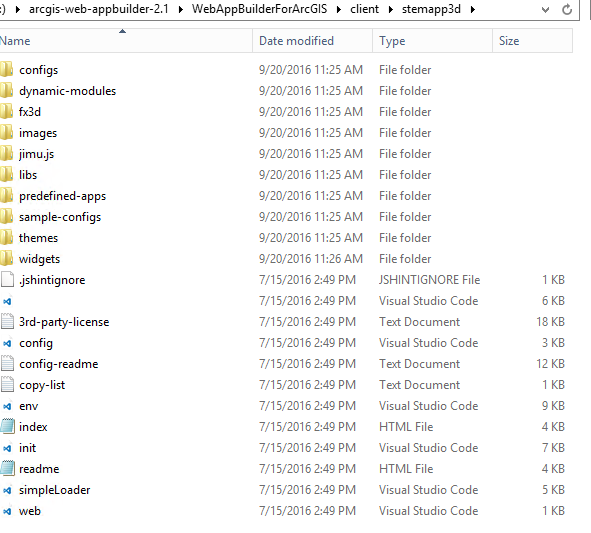Click the libs folder icon

(x=6, y=175)
